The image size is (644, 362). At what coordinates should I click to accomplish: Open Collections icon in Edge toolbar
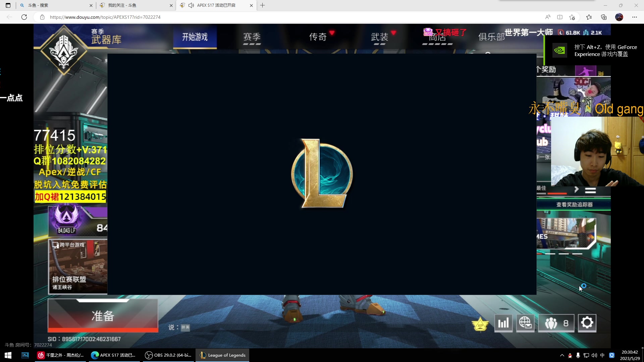click(x=604, y=17)
